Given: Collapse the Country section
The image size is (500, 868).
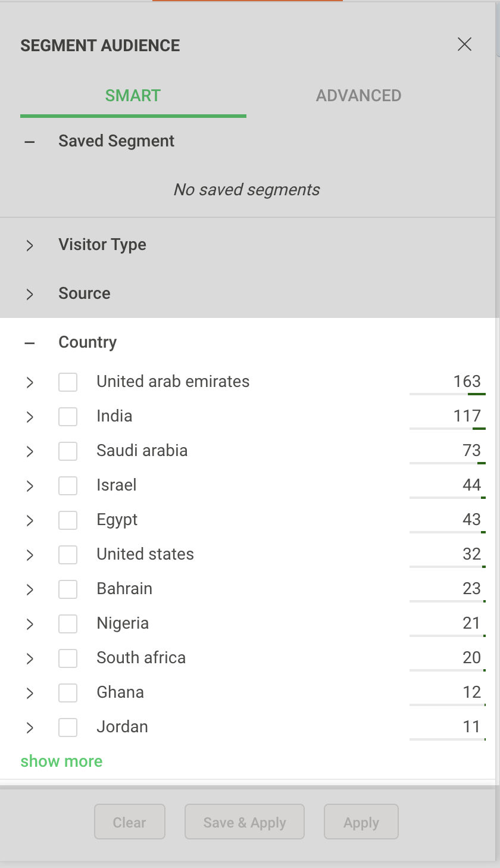Looking at the screenshot, I should (x=30, y=343).
